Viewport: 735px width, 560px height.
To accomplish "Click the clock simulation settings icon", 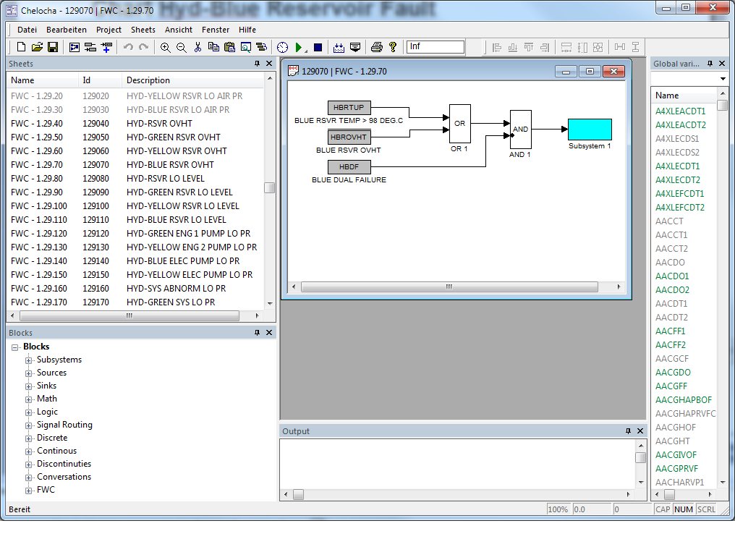I will click(x=282, y=47).
